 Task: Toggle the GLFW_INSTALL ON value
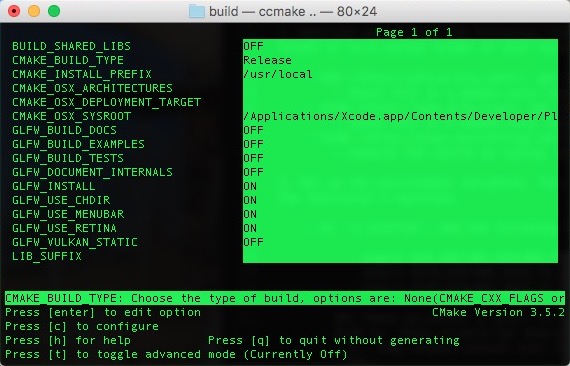(x=250, y=186)
